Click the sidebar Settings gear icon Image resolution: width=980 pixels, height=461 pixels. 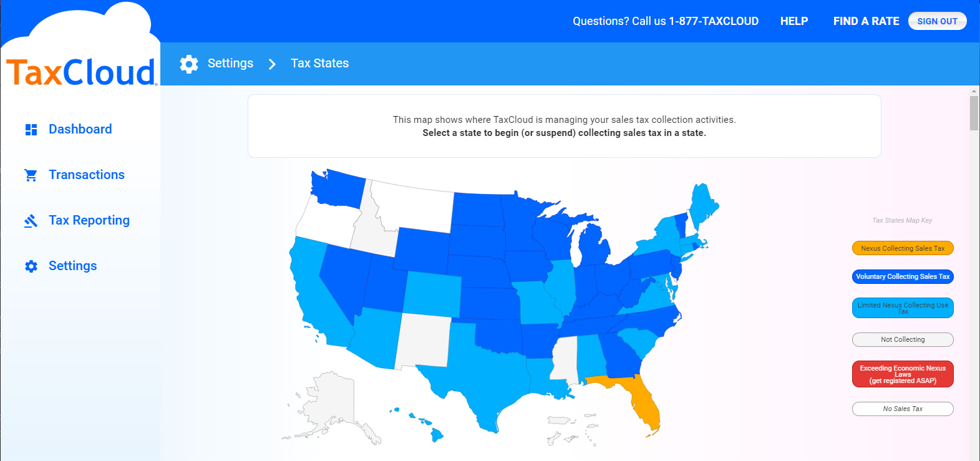pos(31,266)
